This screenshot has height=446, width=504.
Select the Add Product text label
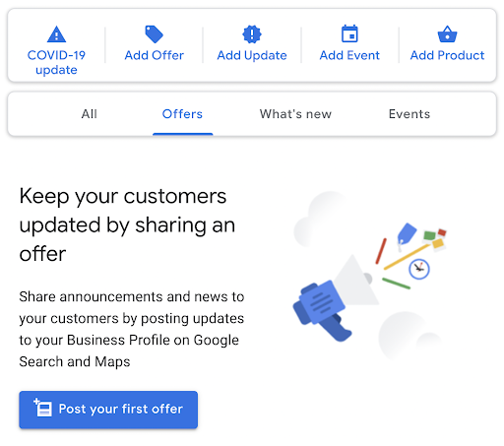(447, 55)
